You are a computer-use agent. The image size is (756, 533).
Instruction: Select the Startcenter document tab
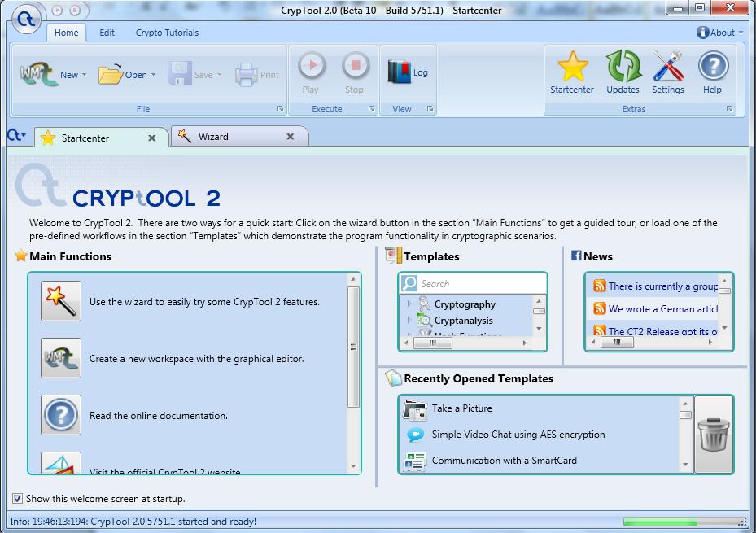[102, 138]
